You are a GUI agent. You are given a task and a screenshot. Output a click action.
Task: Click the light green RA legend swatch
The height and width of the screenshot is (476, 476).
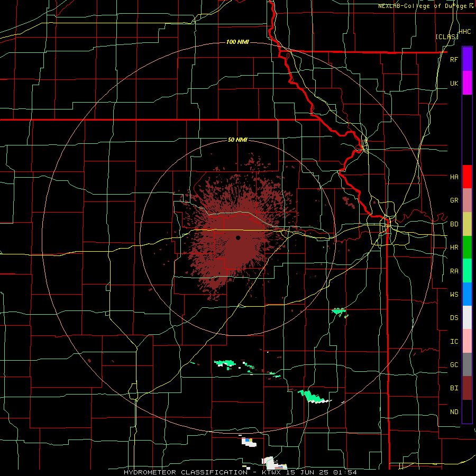point(467,271)
